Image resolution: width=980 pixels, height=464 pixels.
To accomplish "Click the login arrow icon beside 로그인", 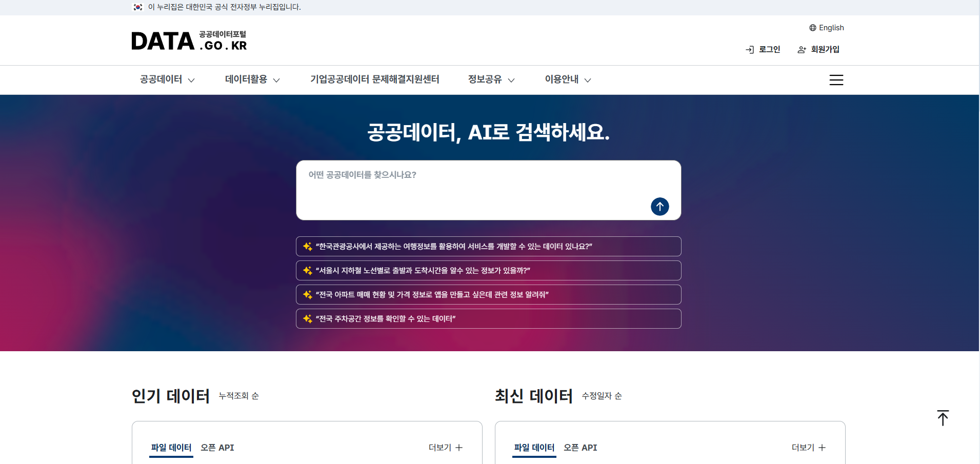I will point(750,50).
